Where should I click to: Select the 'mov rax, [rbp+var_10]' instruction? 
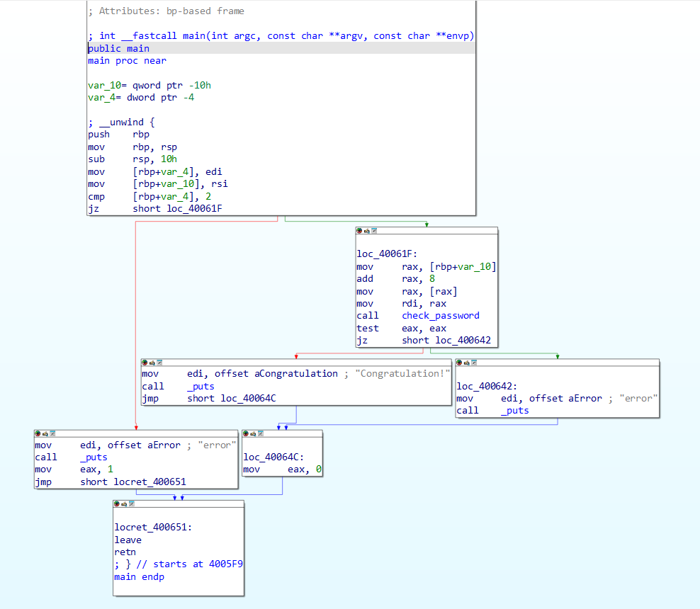pos(427,267)
